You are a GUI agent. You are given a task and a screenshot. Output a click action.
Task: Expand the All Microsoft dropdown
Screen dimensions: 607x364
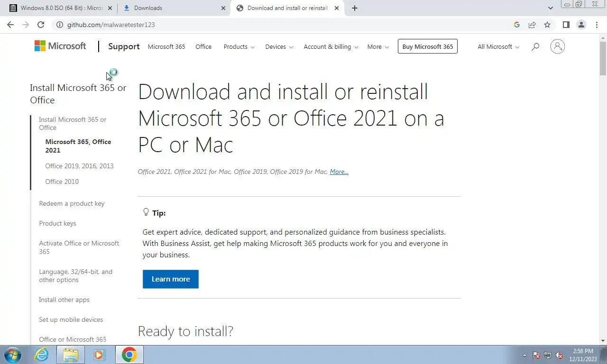tap(498, 46)
